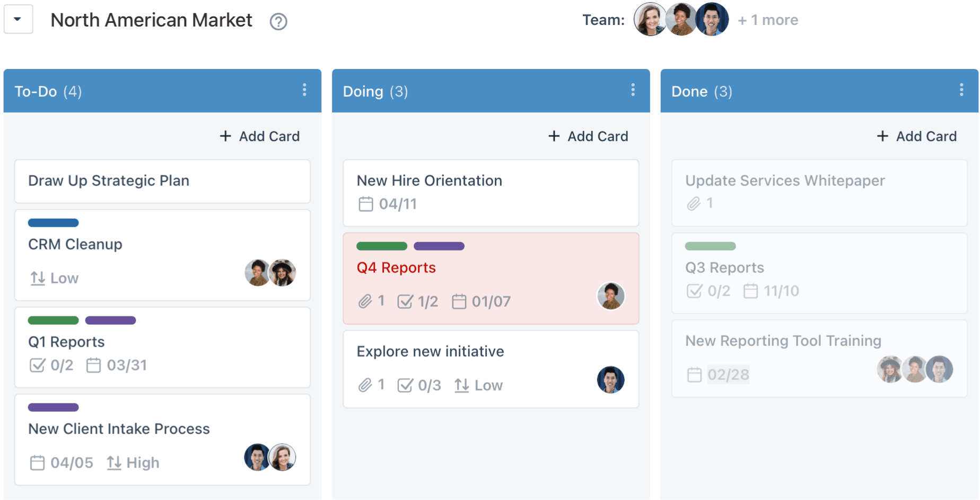Click the North American Market board title
Viewport: 980px width, 500px height.
coord(151,20)
